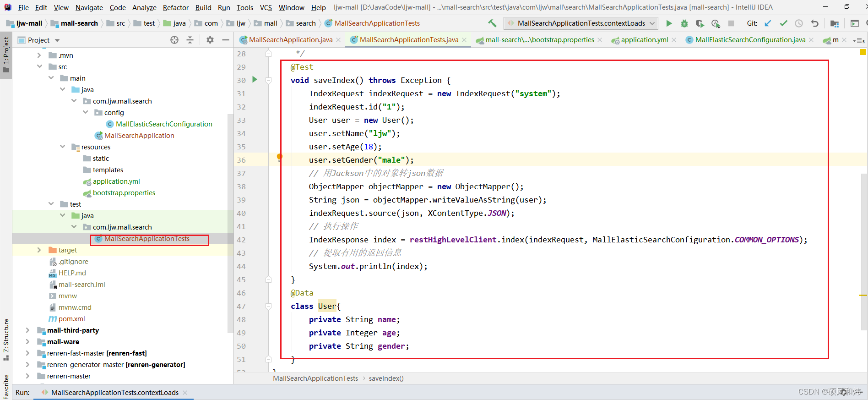Switch to bootstrap.properties editor tab
Screen dimensions: 868x400
pos(540,40)
